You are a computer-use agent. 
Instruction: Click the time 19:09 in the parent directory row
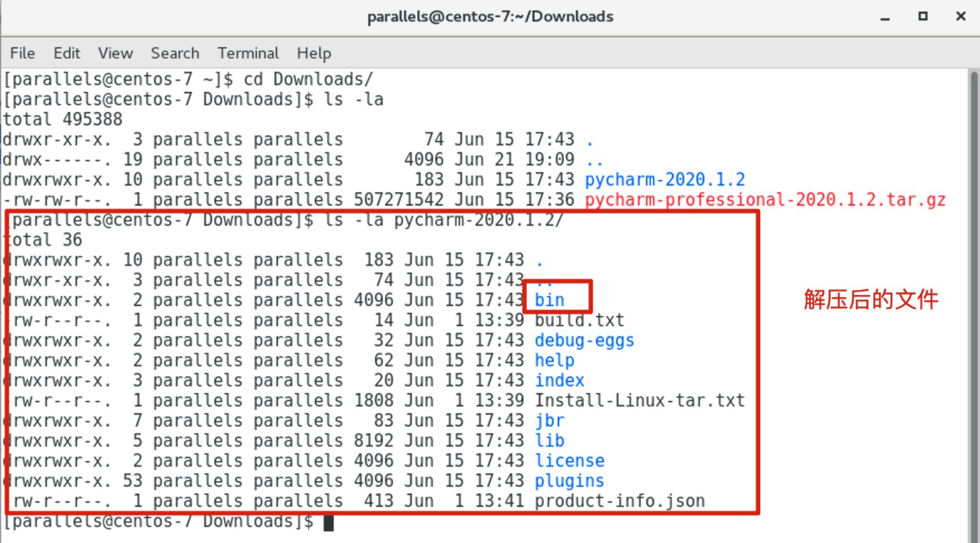pos(549,160)
